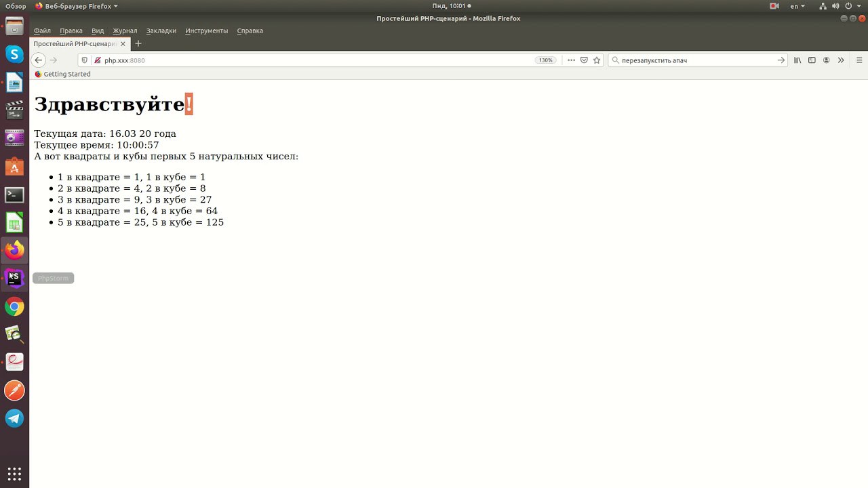Click the forward navigation arrow
Viewport: 868px width, 488px height.
click(x=54, y=60)
